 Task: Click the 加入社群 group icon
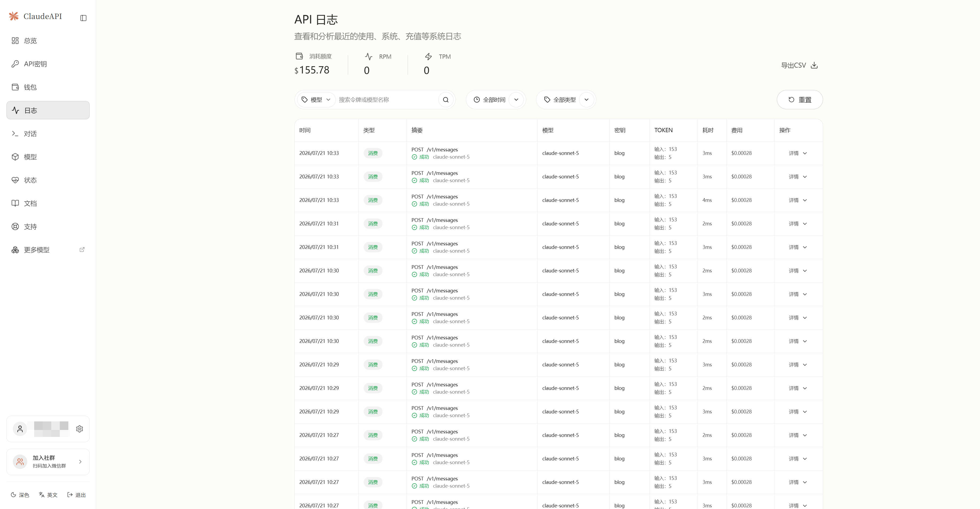(20, 462)
